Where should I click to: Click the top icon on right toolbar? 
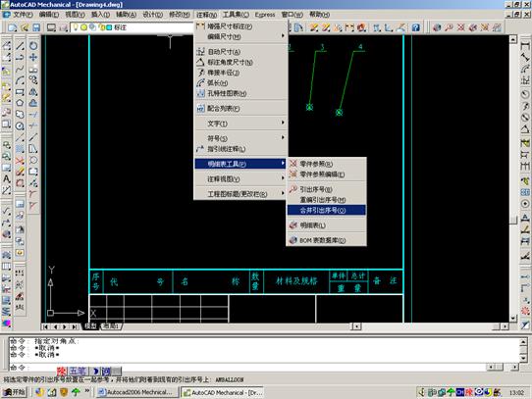coord(525,46)
